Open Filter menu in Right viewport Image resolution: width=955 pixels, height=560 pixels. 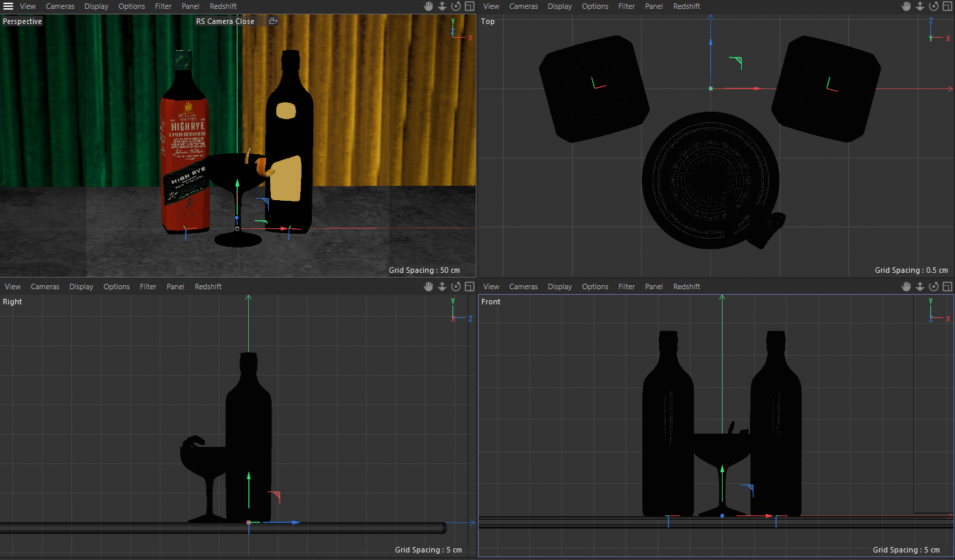tap(148, 287)
